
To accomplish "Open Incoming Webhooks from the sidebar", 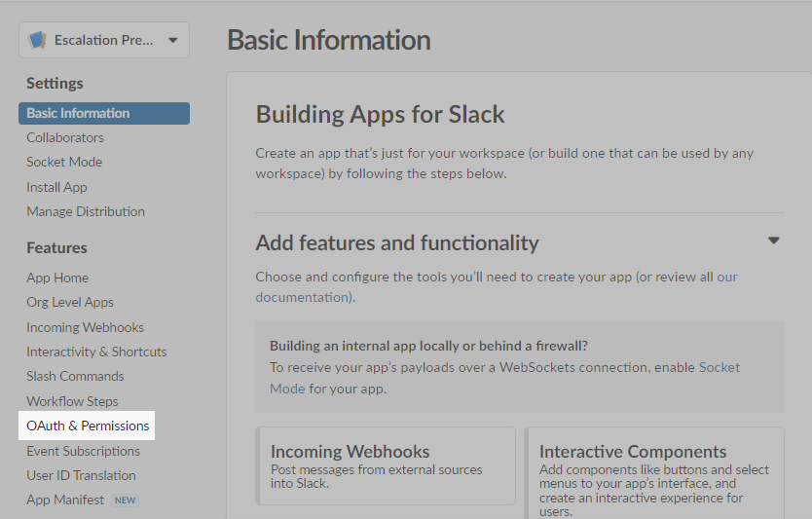I will (85, 327).
